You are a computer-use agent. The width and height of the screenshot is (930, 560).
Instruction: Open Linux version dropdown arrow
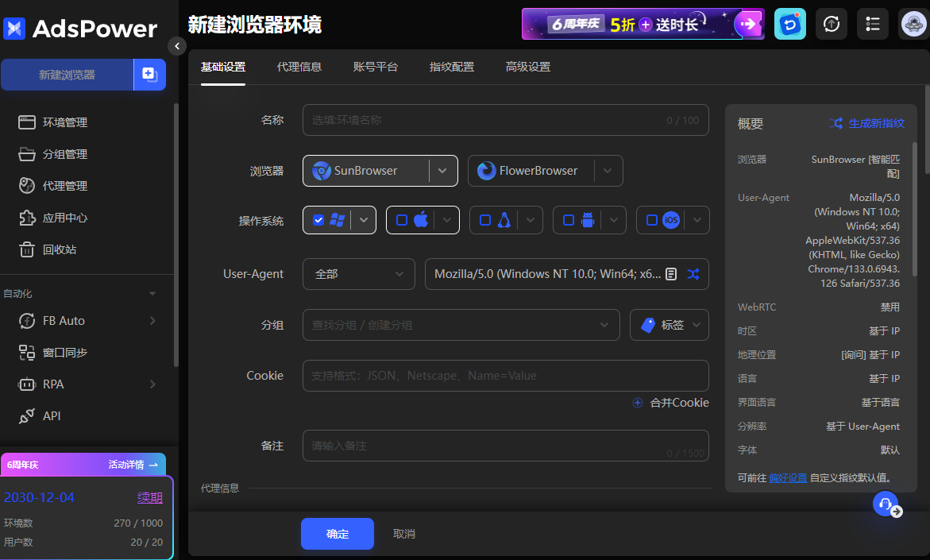point(531,220)
